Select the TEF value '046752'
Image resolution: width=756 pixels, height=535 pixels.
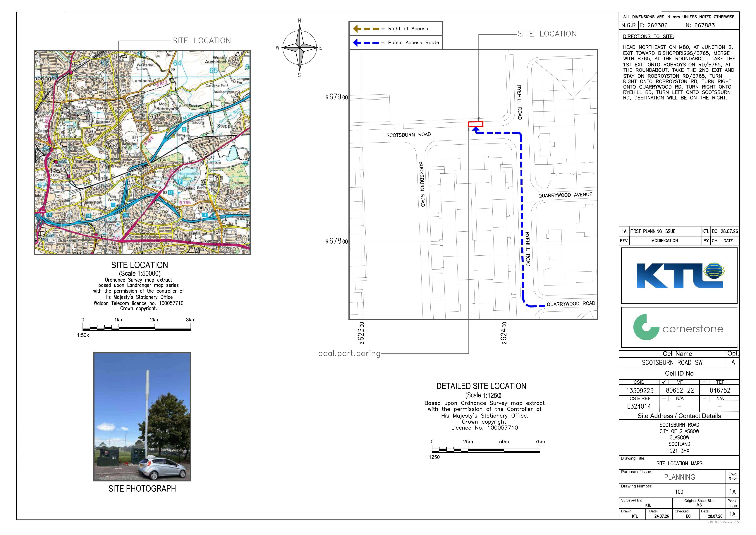pos(720,390)
